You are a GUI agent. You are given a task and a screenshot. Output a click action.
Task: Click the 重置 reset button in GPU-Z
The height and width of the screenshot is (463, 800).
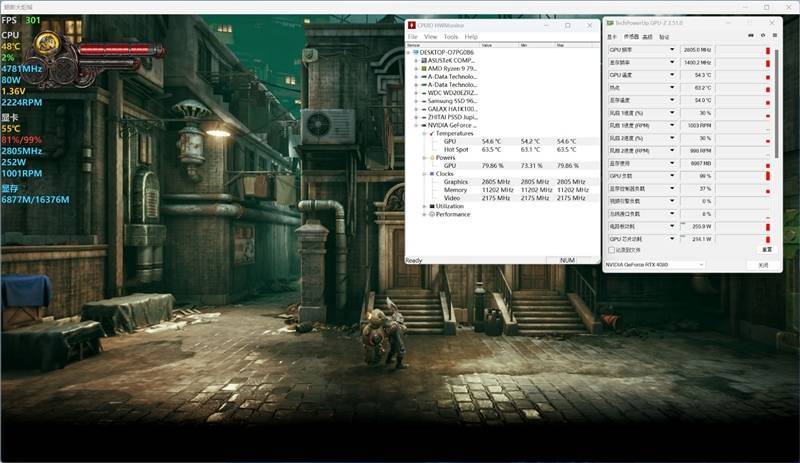(x=767, y=250)
